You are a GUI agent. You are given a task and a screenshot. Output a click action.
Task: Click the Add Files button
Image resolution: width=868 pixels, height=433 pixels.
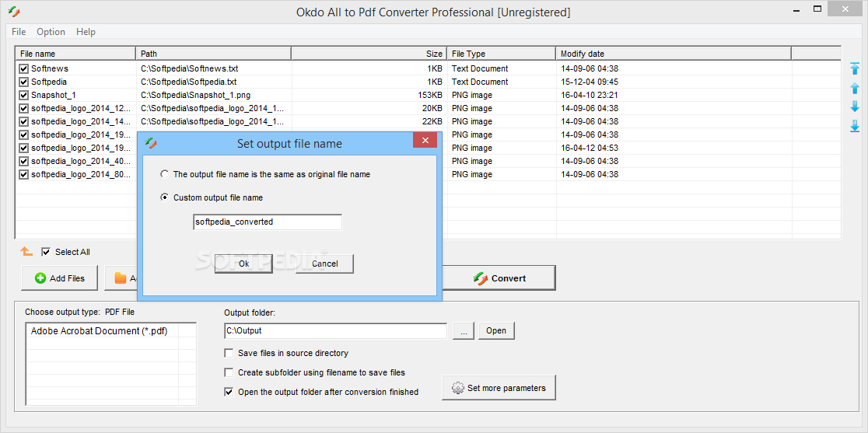click(x=60, y=278)
